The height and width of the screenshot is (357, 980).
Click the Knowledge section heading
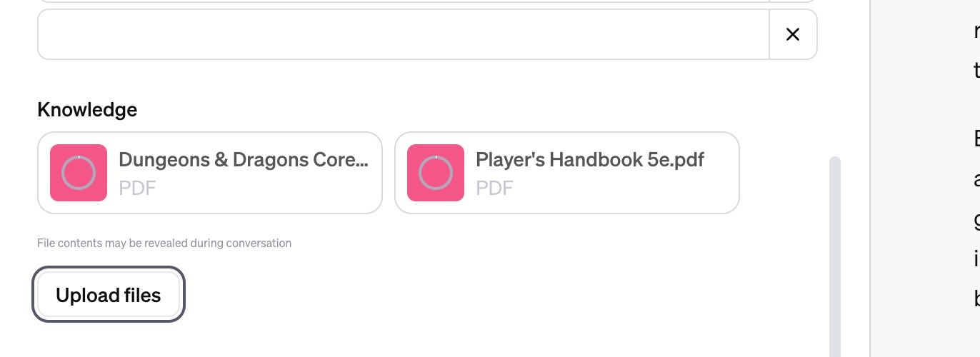click(87, 109)
